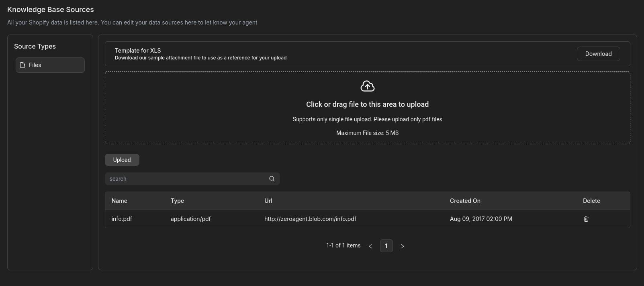Open the info.pdf URL cell

tap(310, 219)
